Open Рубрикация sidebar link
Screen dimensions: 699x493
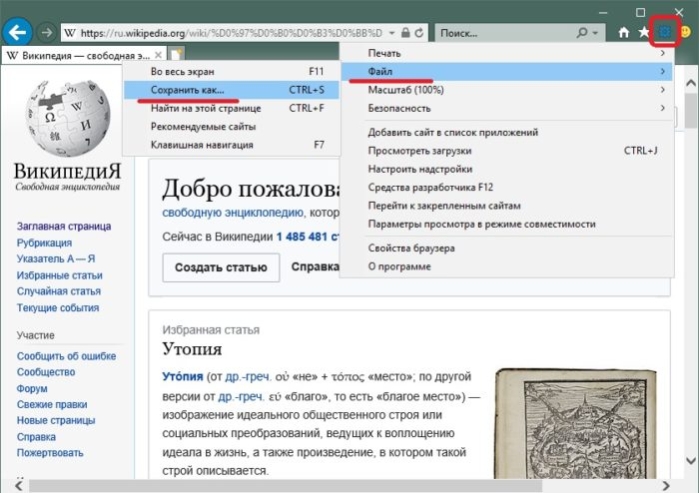[44, 243]
